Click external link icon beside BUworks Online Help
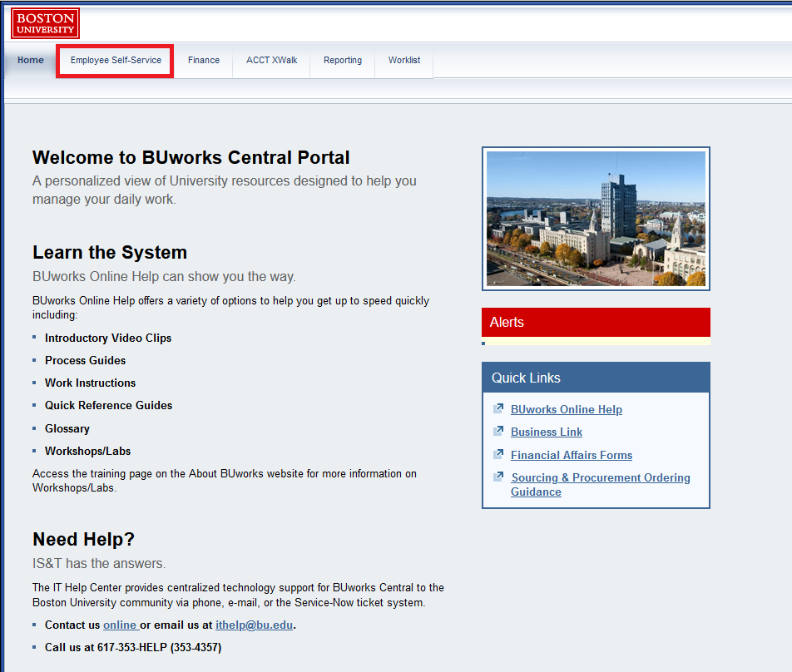 (x=498, y=408)
